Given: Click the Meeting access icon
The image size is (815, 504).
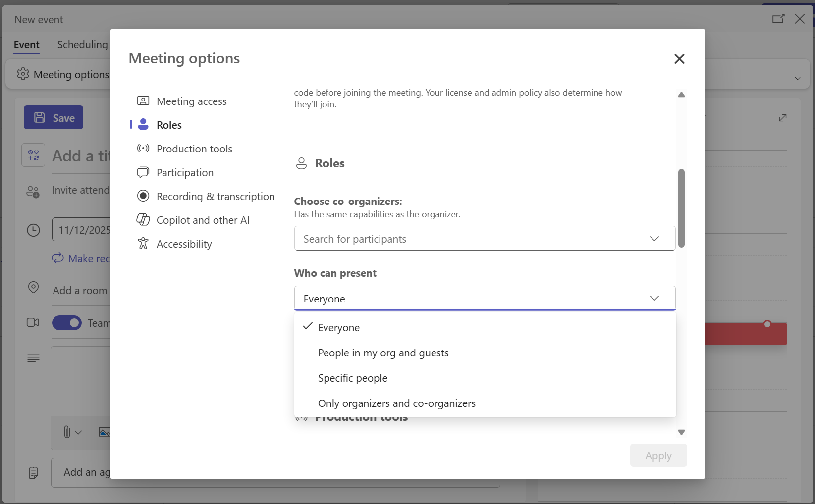Looking at the screenshot, I should 143,101.
